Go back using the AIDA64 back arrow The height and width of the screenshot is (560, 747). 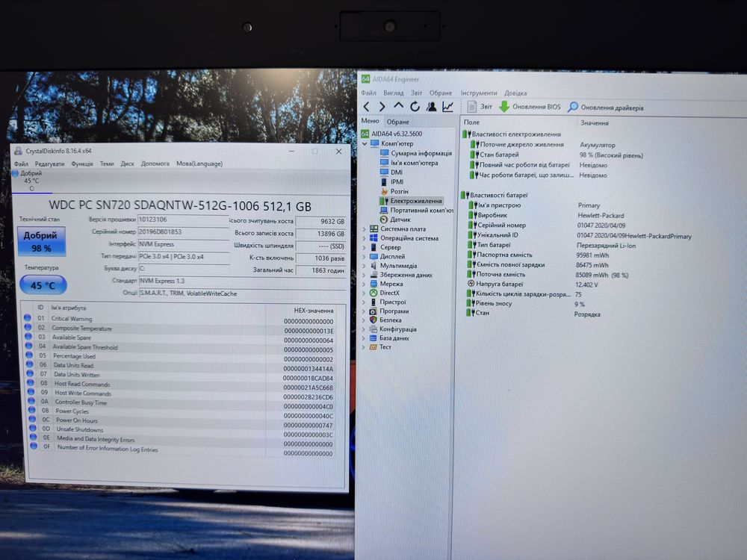[x=366, y=107]
